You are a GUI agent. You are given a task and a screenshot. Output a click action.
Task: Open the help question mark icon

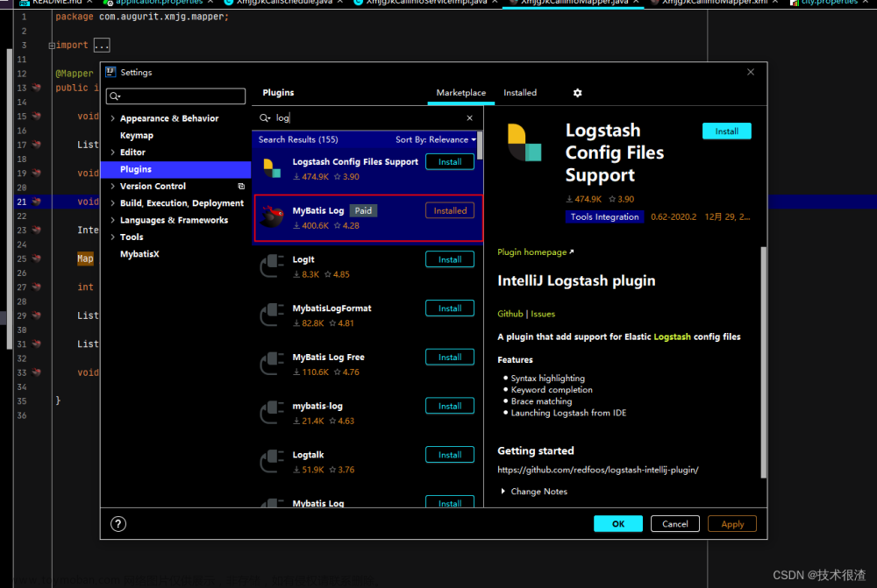(118, 524)
